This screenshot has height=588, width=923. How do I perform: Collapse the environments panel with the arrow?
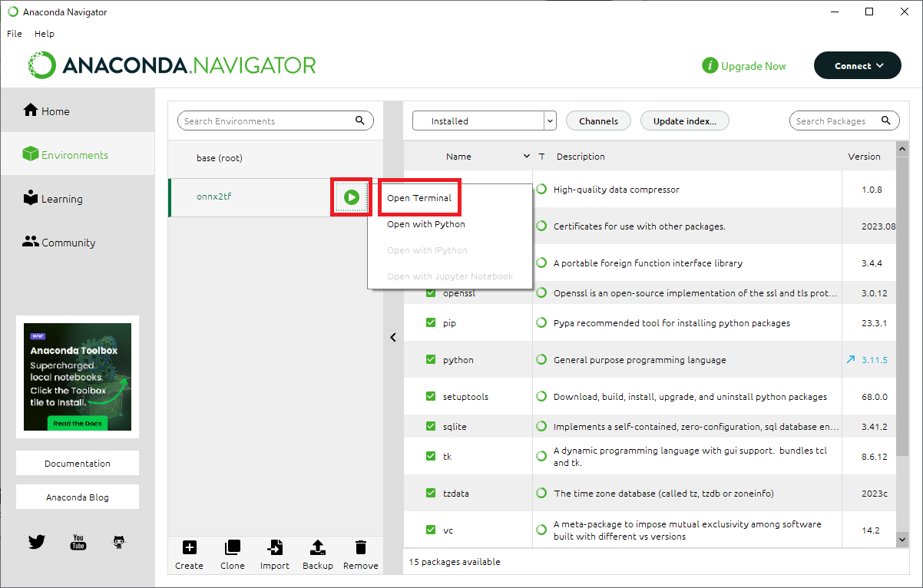point(393,337)
